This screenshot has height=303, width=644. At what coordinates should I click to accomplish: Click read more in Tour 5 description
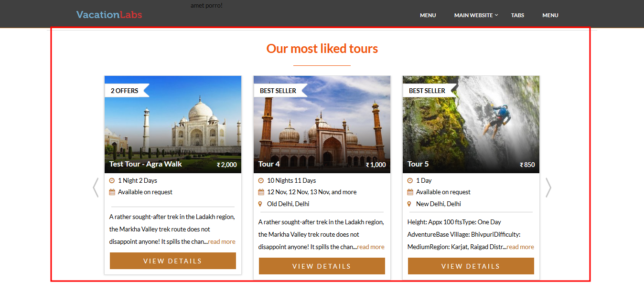click(x=520, y=247)
